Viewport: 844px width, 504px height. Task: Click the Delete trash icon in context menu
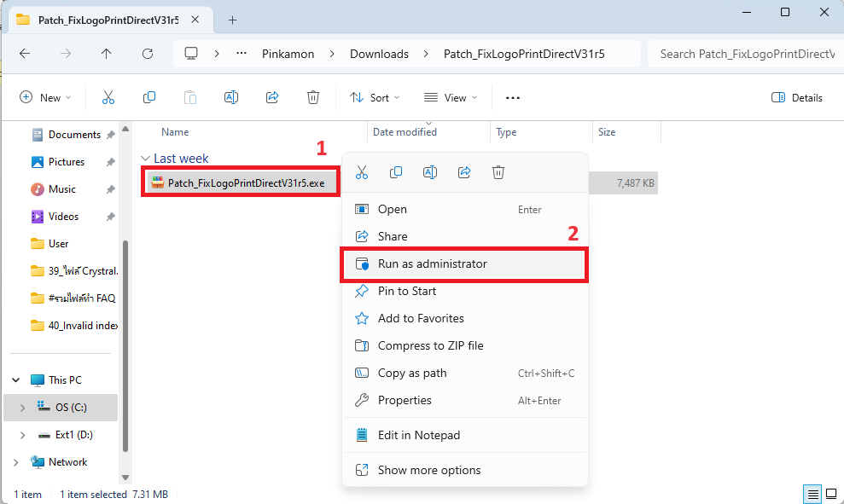click(498, 172)
